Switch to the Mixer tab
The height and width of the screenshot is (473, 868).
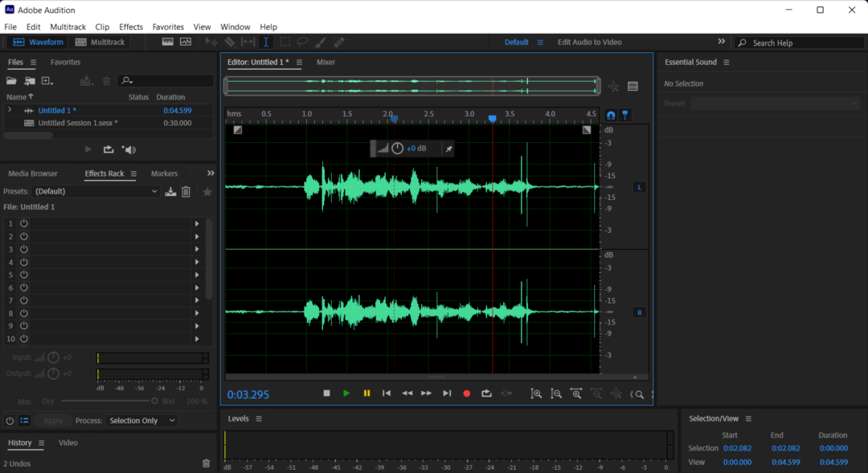pos(325,62)
